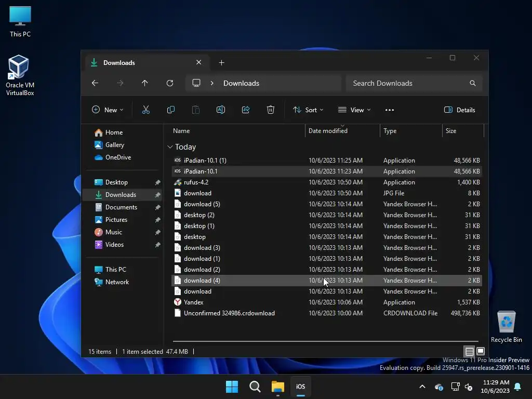Click the pin icon beside Documents

tap(158, 207)
